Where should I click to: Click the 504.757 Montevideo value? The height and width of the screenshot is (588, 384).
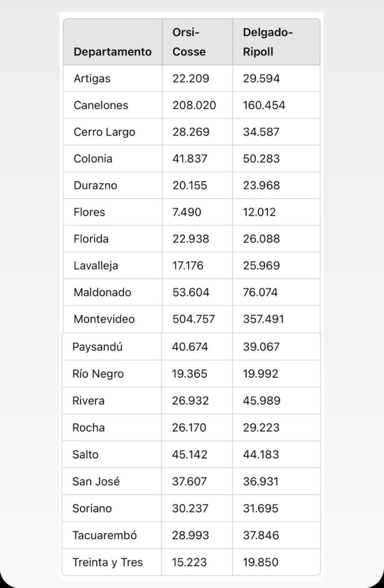coord(194,319)
